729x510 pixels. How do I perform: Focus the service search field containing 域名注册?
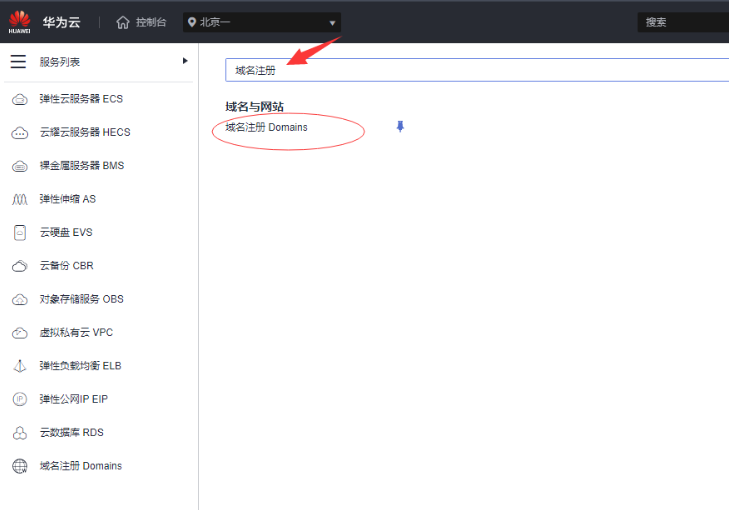coord(477,70)
